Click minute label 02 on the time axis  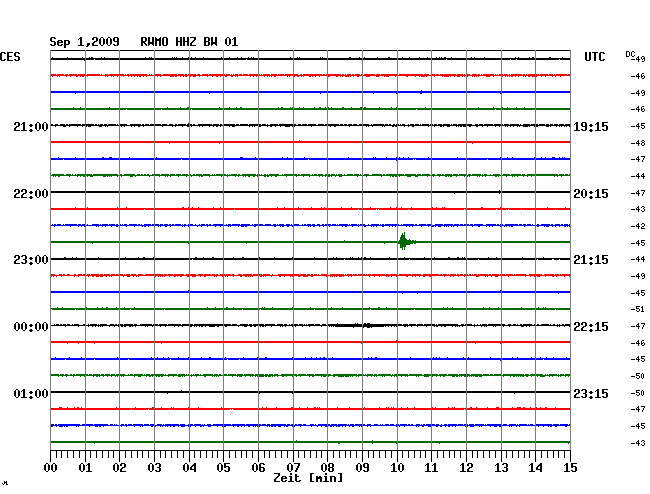click(119, 468)
